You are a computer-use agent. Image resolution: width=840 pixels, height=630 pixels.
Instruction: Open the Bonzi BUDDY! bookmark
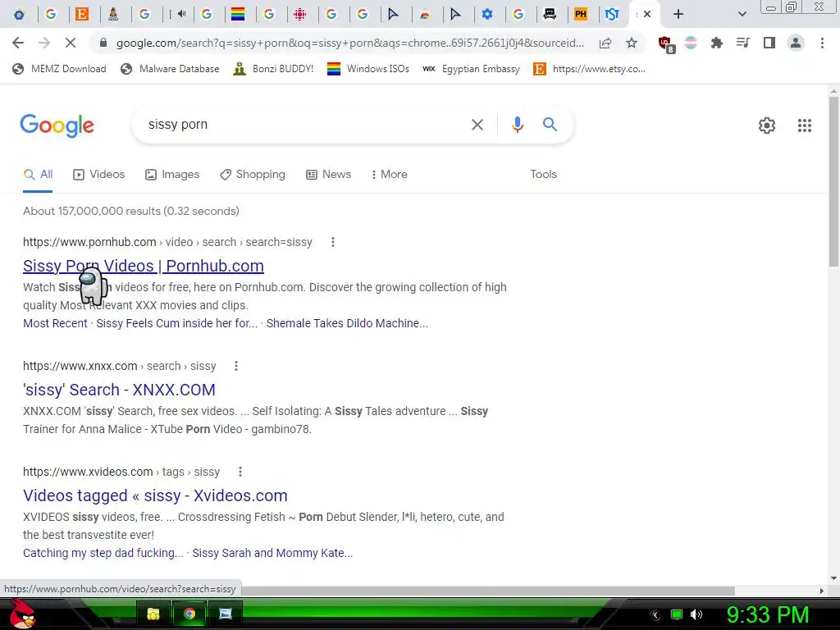click(273, 69)
